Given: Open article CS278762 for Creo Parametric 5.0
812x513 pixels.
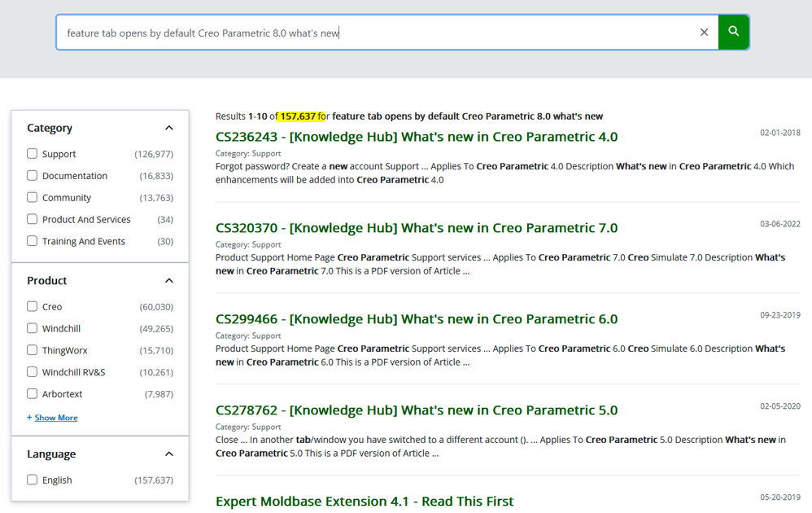Looking at the screenshot, I should click(416, 410).
